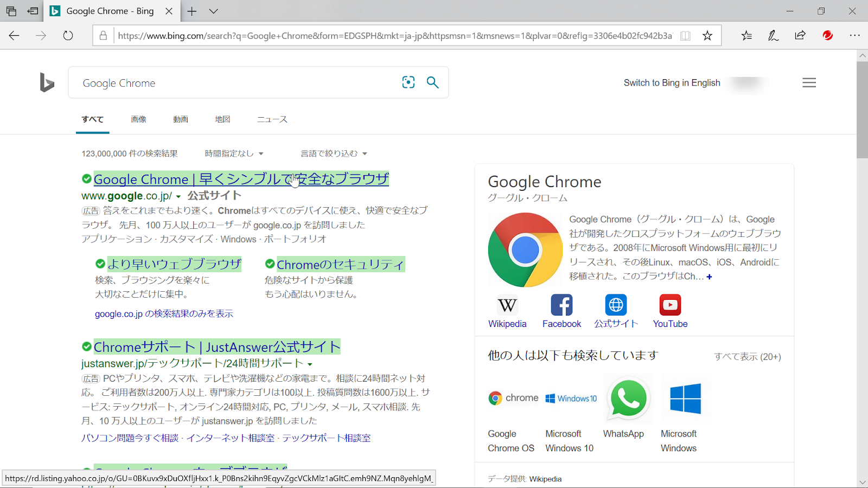
Task: Click パソコン問題今すぐ相談 link
Action: click(130, 438)
